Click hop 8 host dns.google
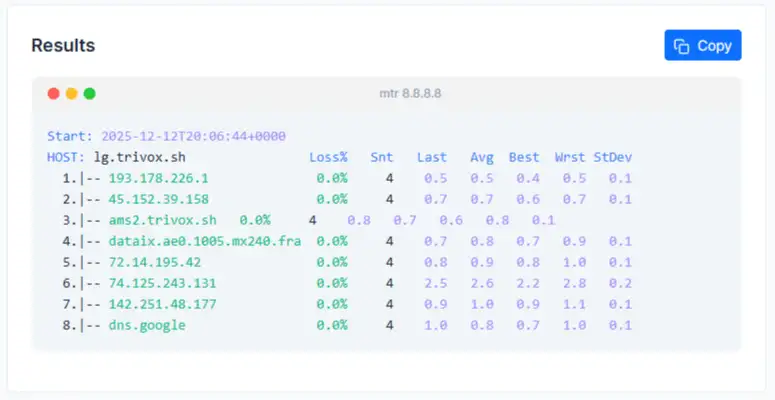 (147, 325)
